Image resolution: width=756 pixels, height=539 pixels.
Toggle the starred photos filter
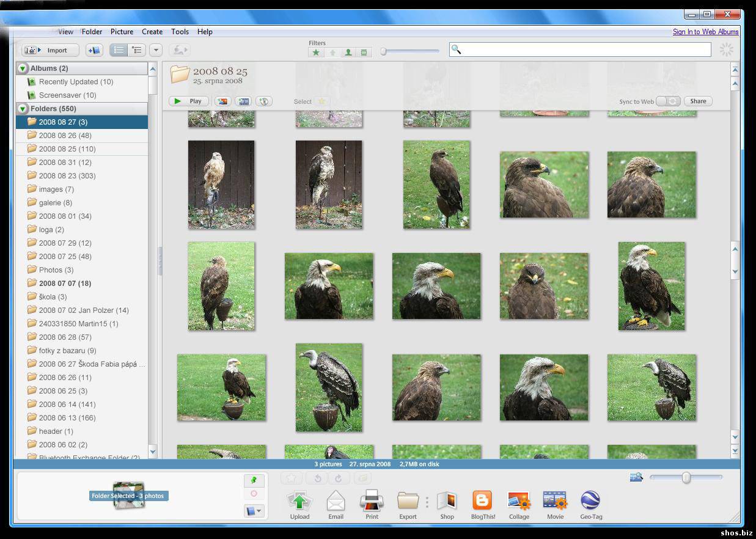tap(316, 53)
